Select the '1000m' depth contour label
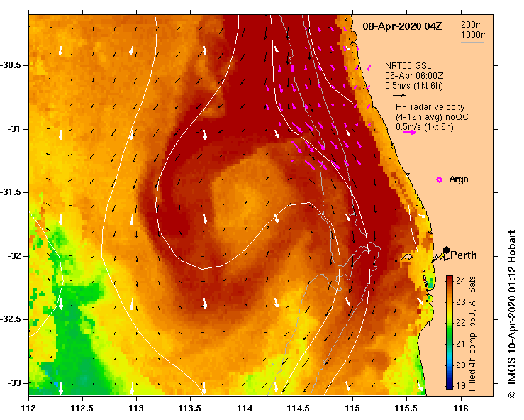Screen dimensions: 524x420 [474, 35]
